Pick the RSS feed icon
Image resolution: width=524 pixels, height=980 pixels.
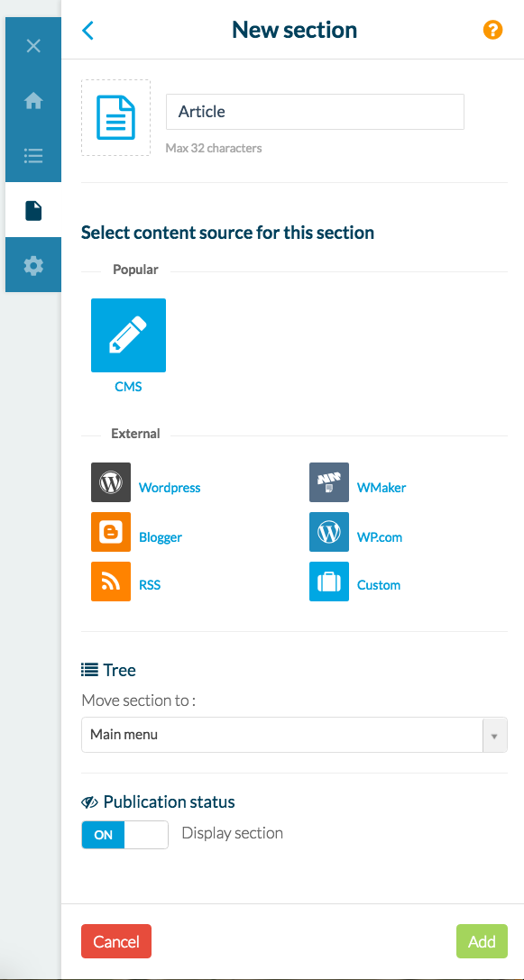pos(111,582)
